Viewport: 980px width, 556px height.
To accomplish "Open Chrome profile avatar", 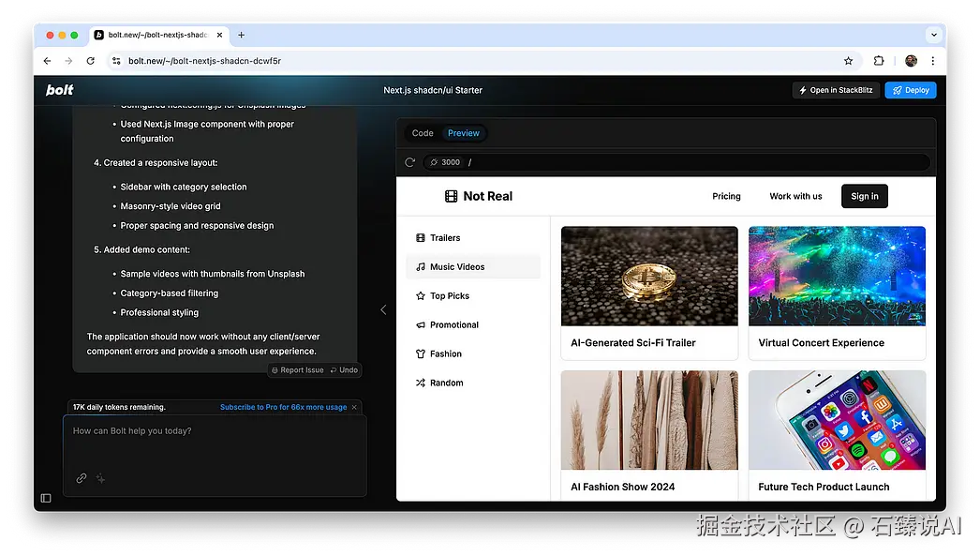I will point(912,61).
